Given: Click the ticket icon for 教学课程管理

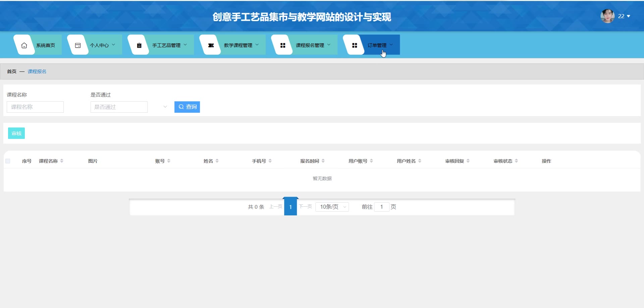Looking at the screenshot, I should point(211,45).
